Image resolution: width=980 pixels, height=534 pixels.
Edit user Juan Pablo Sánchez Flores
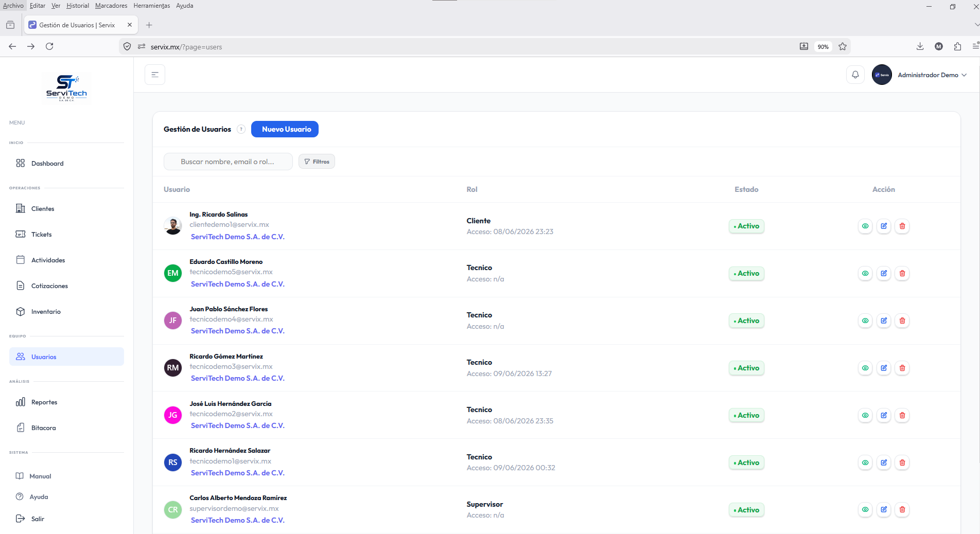click(884, 321)
